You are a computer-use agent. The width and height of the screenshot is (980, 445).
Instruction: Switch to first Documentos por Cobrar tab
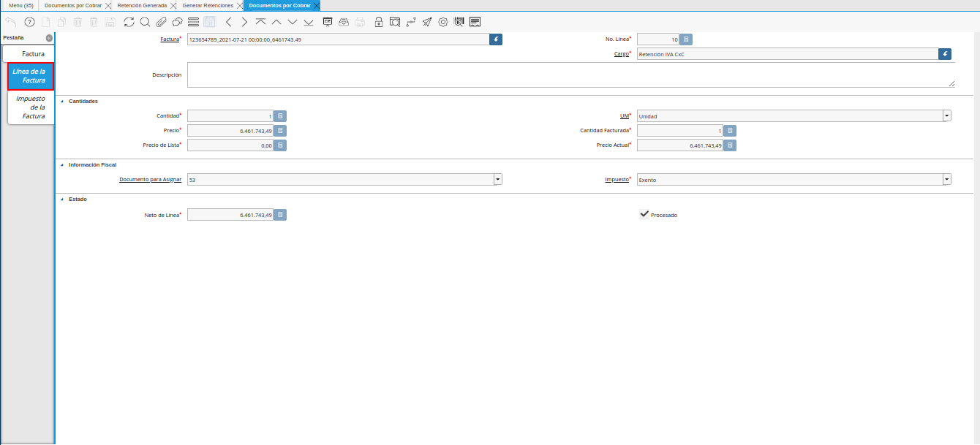[73, 5]
